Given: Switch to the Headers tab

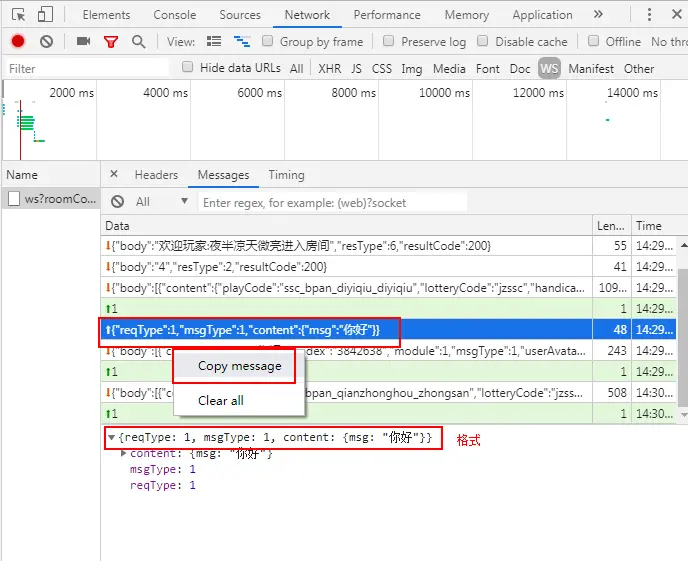Looking at the screenshot, I should pos(156,175).
